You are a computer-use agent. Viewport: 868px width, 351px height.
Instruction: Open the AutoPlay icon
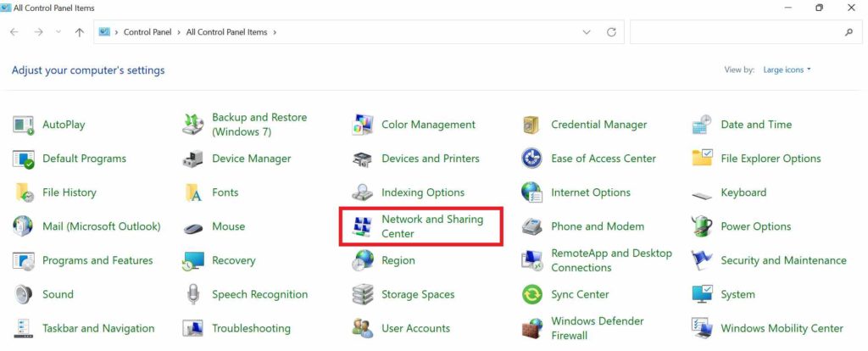(x=23, y=125)
